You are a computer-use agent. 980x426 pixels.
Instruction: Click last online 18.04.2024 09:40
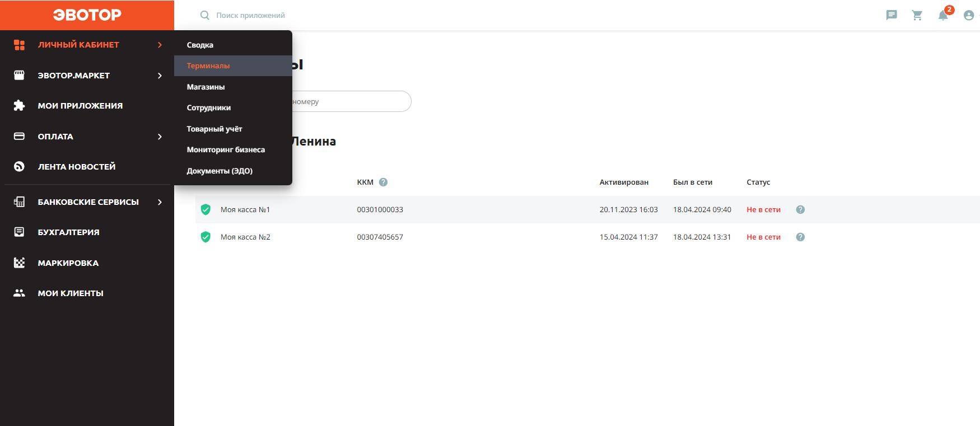(x=702, y=209)
